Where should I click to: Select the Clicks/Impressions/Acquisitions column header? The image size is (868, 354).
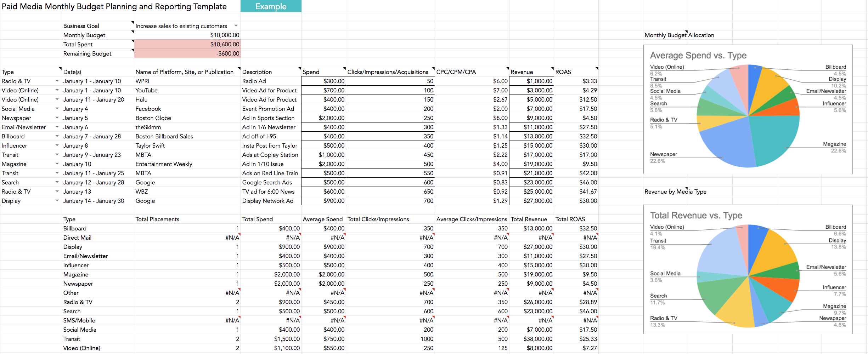pos(388,72)
